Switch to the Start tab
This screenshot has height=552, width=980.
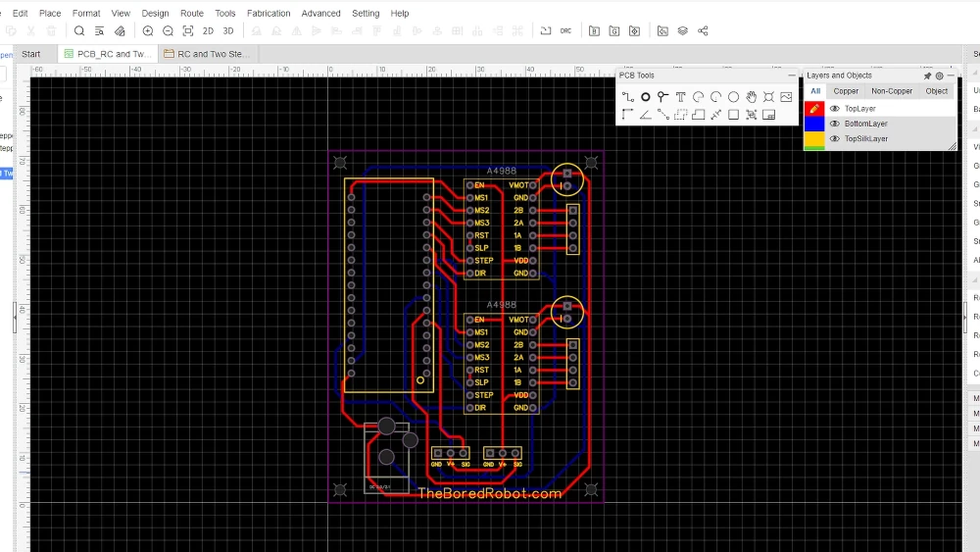coord(30,54)
